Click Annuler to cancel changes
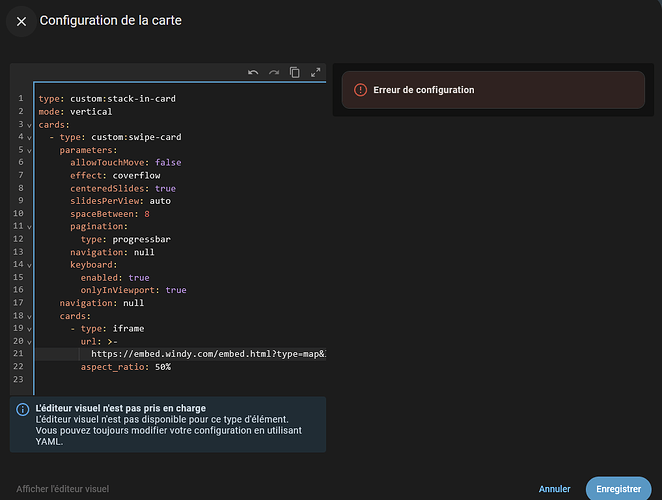 pos(554,489)
